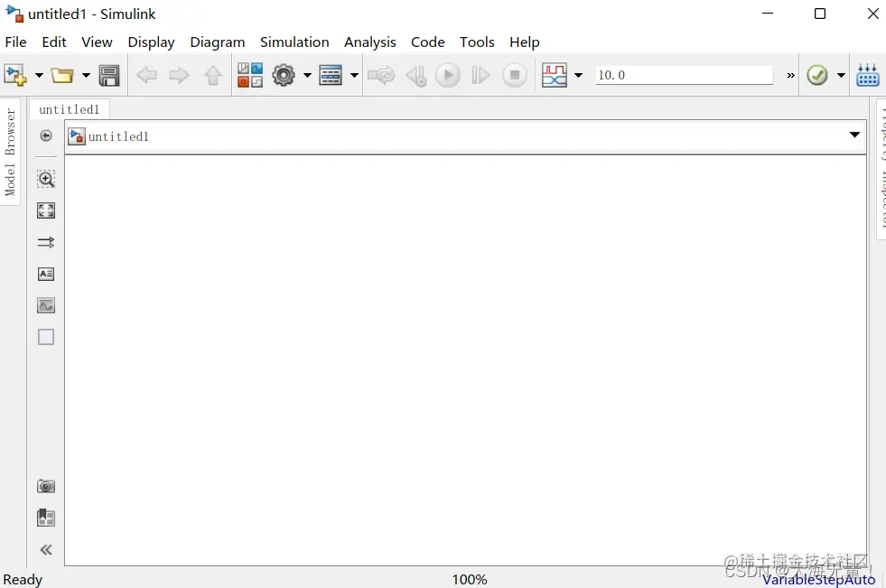Viewport: 886px width, 588px height.
Task: Click the Ready status text
Action: point(23,580)
